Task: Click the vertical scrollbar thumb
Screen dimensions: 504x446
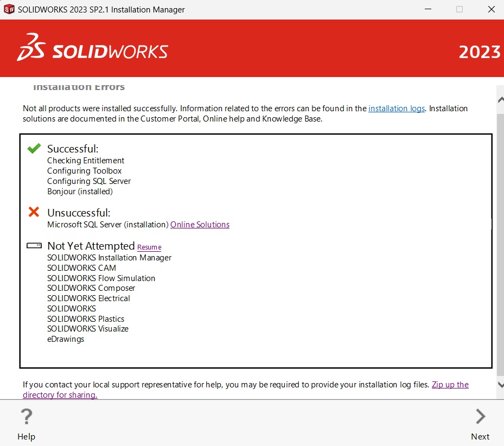Action: coord(500,244)
